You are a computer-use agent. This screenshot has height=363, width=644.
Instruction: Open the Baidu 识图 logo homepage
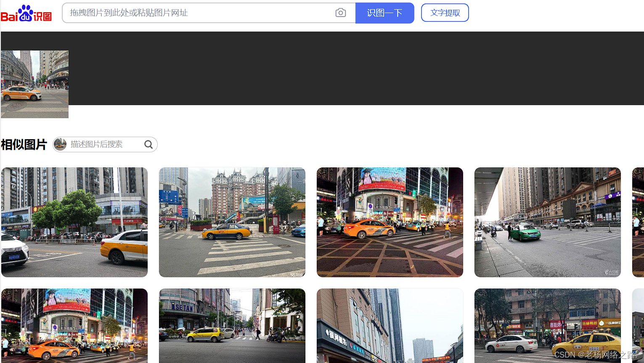[x=26, y=13]
